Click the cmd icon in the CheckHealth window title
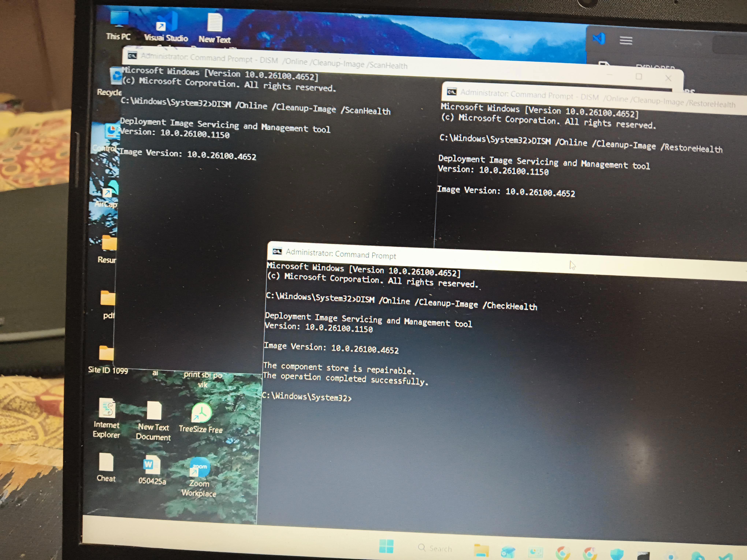Screen dimensions: 747x560 277,251
